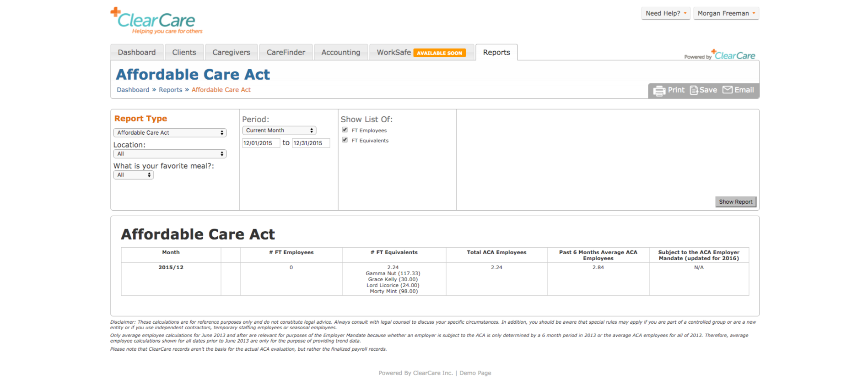Click the ClearCare logo

[156, 21]
